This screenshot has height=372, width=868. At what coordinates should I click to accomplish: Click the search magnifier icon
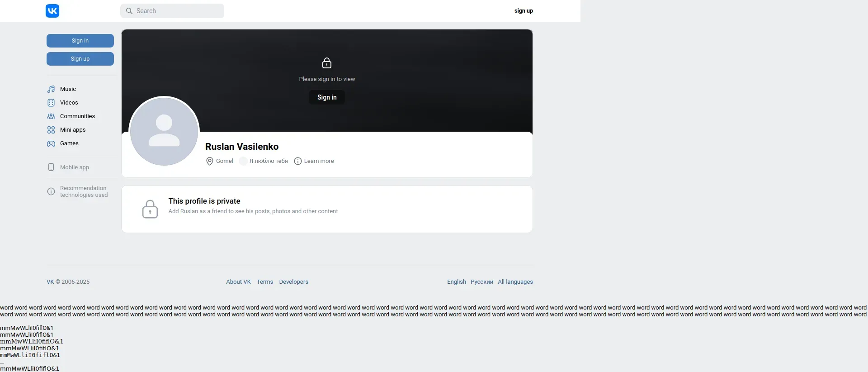pyautogui.click(x=129, y=11)
